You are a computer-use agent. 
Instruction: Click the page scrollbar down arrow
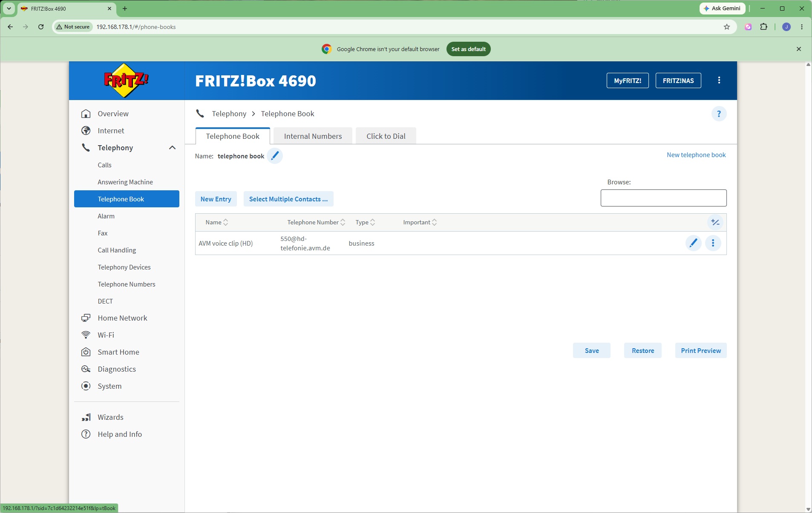pos(808,509)
